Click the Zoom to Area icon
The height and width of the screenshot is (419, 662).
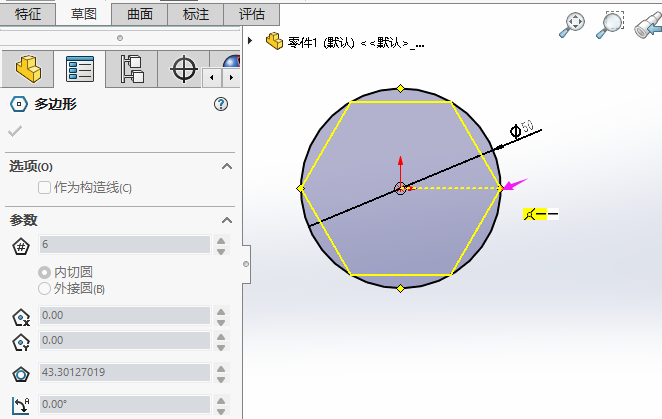click(610, 24)
